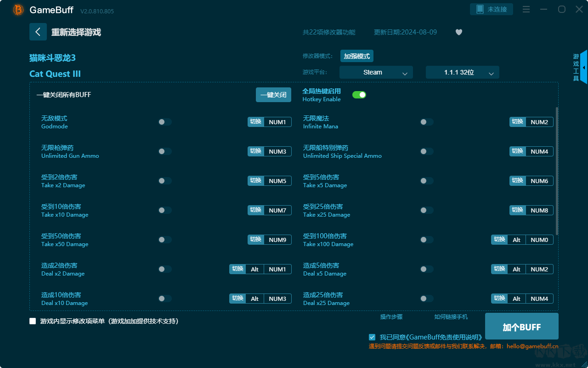Enable Deal x10 Damage toggle

point(165,299)
